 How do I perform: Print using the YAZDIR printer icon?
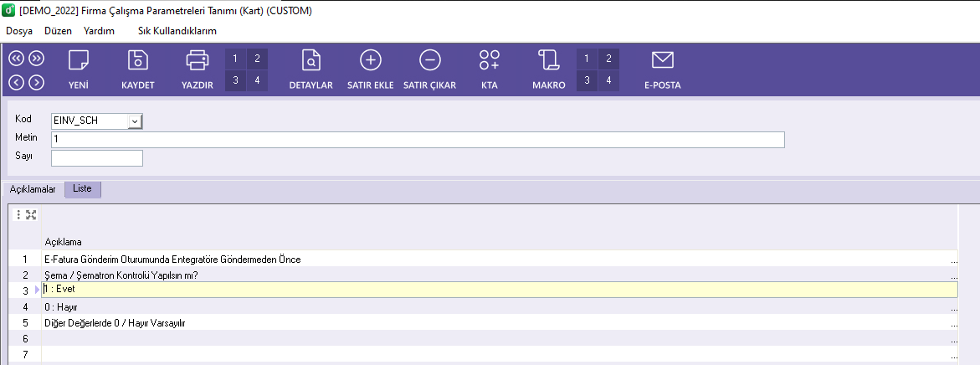198,61
